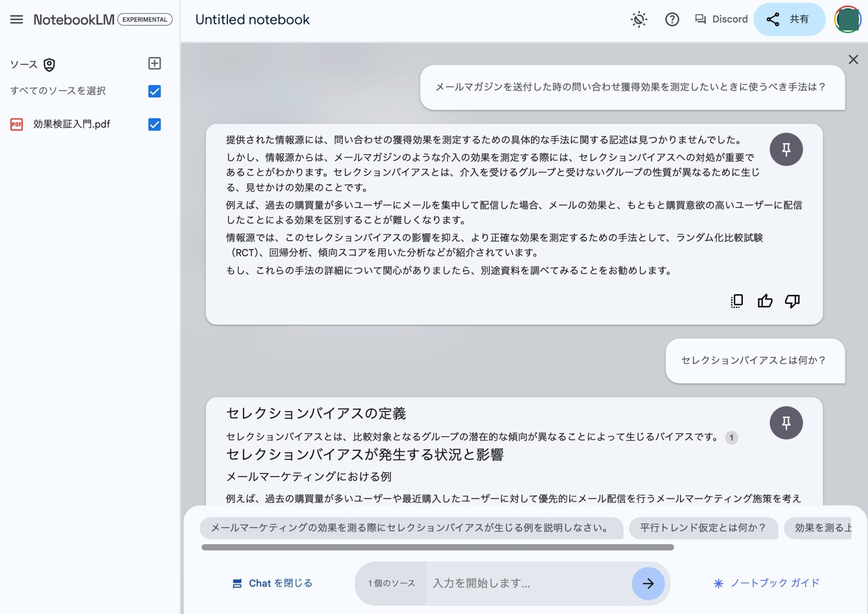The image size is (868, 614).
Task: Click the Discord link
Action: pos(722,19)
